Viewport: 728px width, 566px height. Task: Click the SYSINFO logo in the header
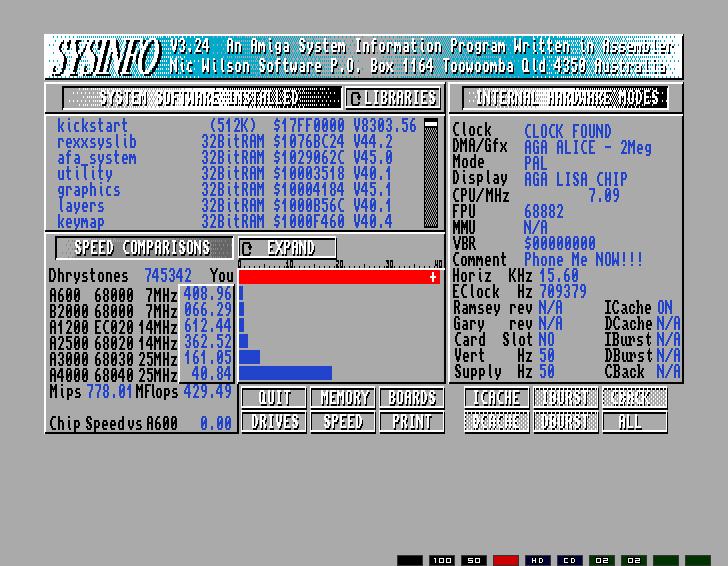[x=108, y=58]
